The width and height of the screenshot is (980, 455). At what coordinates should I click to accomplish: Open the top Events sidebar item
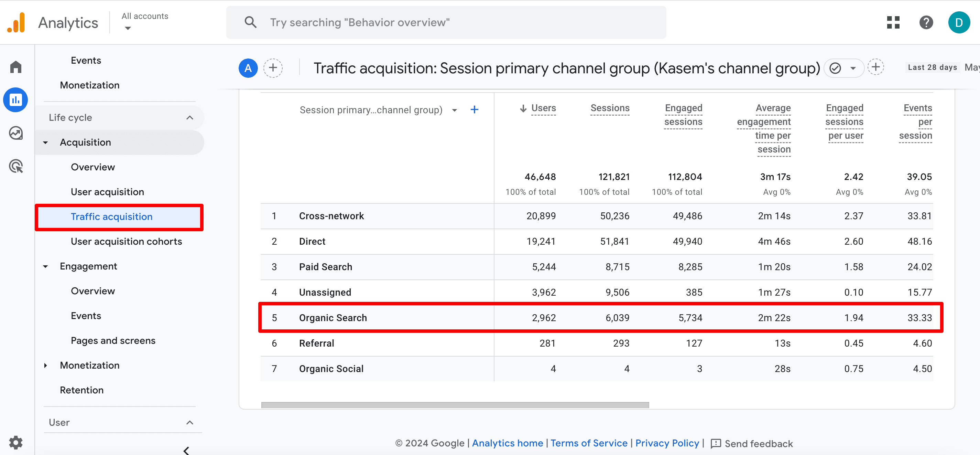coord(86,61)
